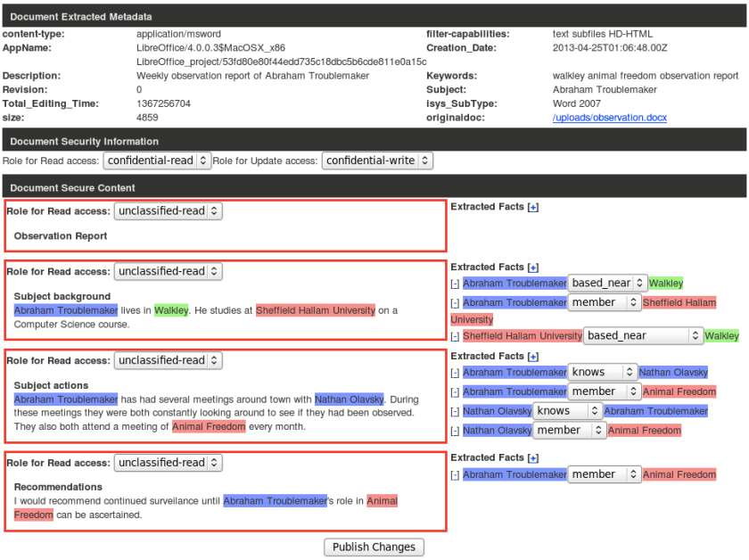Open the Role for Update access dropdown

(x=377, y=161)
